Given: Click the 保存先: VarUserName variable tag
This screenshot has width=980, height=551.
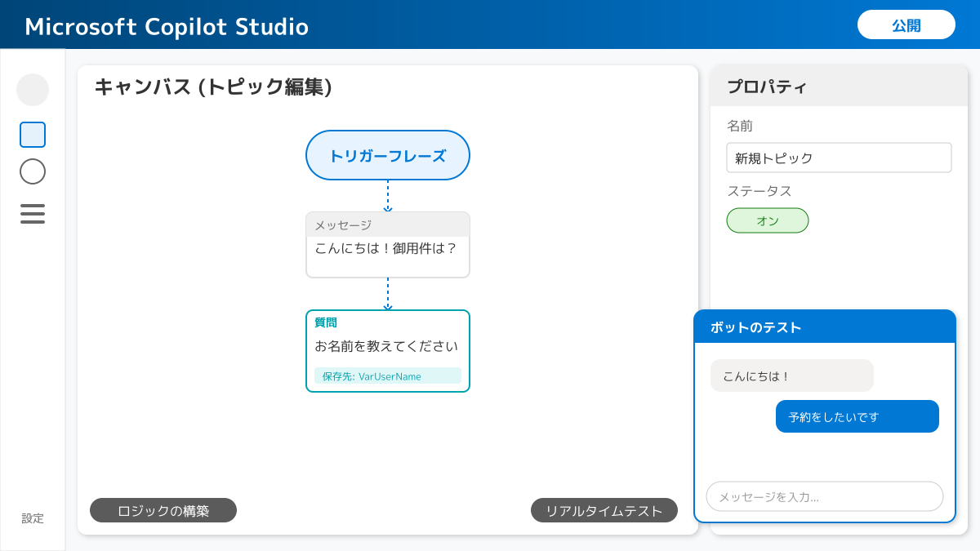Looking at the screenshot, I should click(388, 375).
